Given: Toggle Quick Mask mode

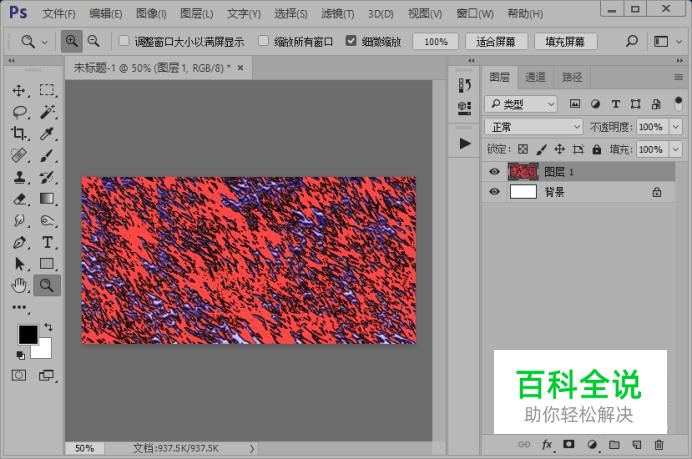Looking at the screenshot, I should (x=19, y=376).
